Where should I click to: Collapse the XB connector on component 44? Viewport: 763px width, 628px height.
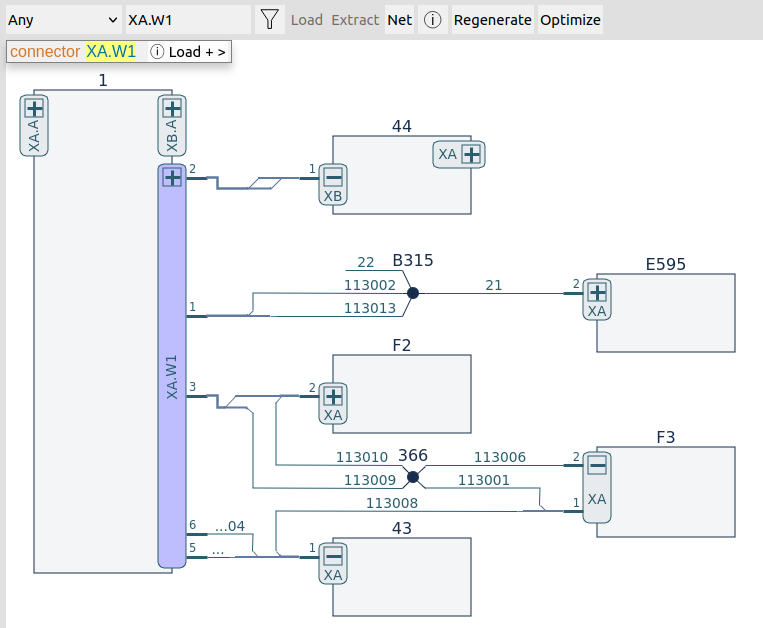point(333,177)
